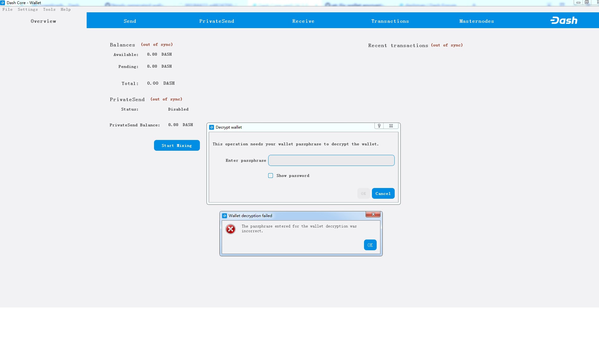Switch to the Send tab
Screen dimensions: 599x364
[130, 21]
